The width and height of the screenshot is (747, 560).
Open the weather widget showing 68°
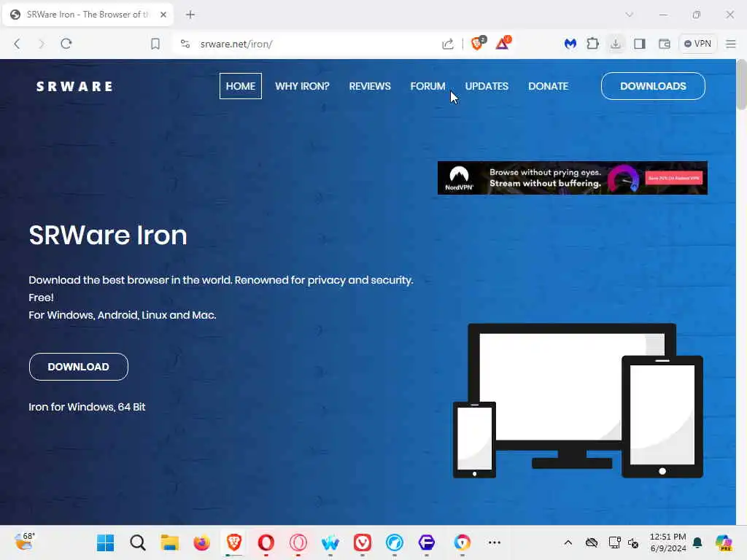point(24,542)
